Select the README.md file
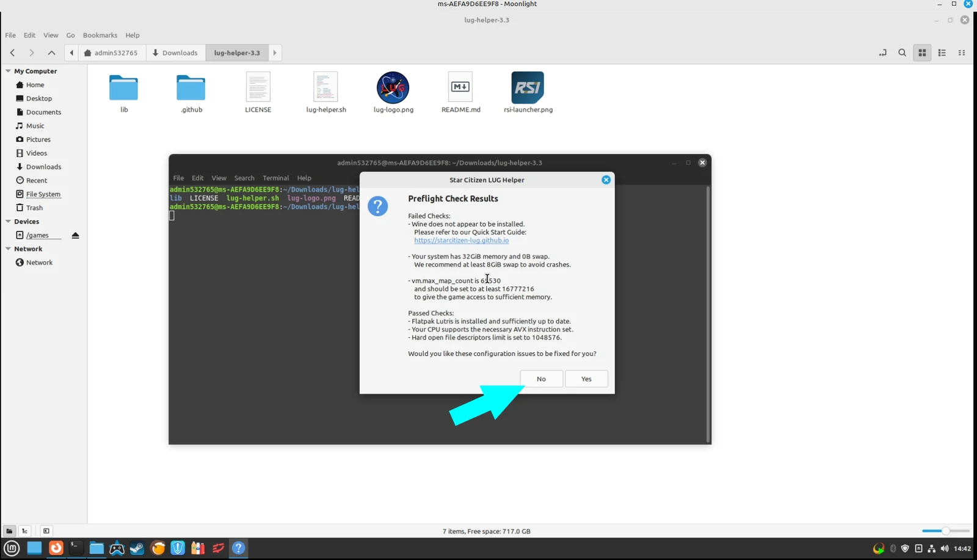Image resolution: width=977 pixels, height=560 pixels. [460, 93]
